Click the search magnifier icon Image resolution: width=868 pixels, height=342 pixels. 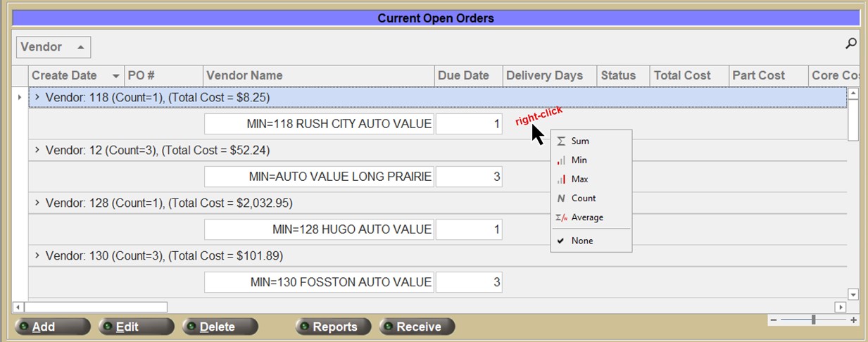[x=850, y=44]
